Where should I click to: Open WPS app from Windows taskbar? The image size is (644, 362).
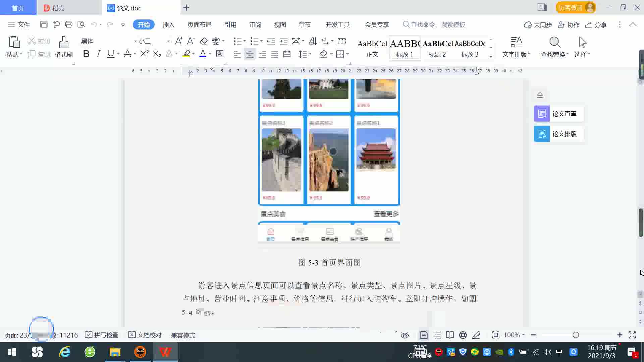coord(165,352)
